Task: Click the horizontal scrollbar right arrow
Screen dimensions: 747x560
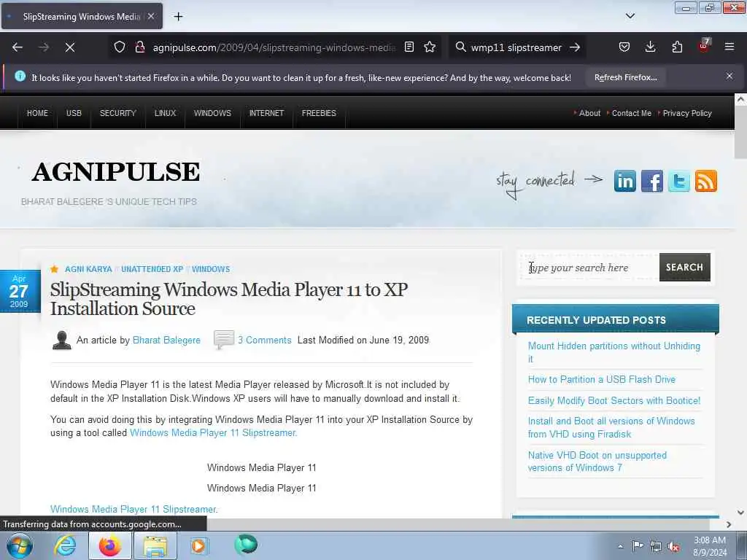Action: (729, 524)
